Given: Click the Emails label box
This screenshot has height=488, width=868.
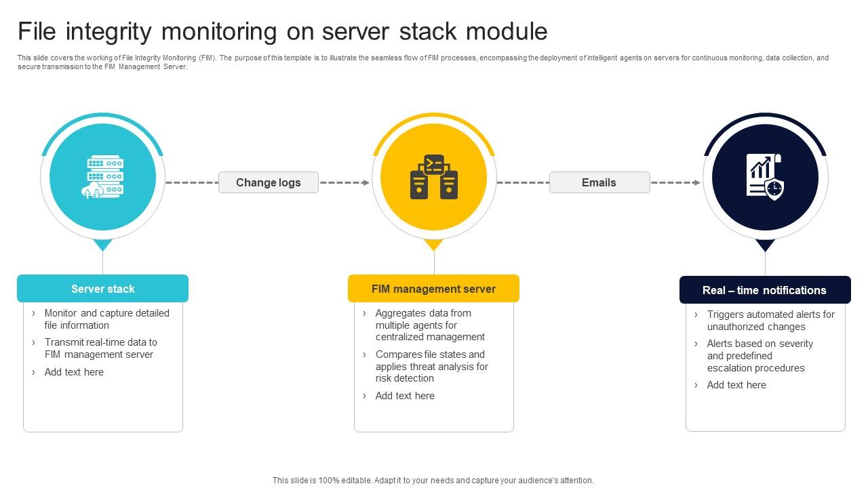Looking at the screenshot, I should coord(599,182).
